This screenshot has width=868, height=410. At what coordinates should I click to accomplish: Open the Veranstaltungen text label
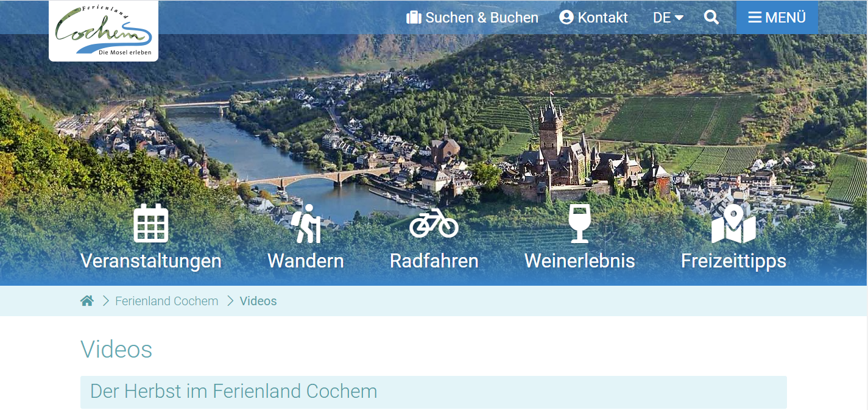pyautogui.click(x=151, y=261)
